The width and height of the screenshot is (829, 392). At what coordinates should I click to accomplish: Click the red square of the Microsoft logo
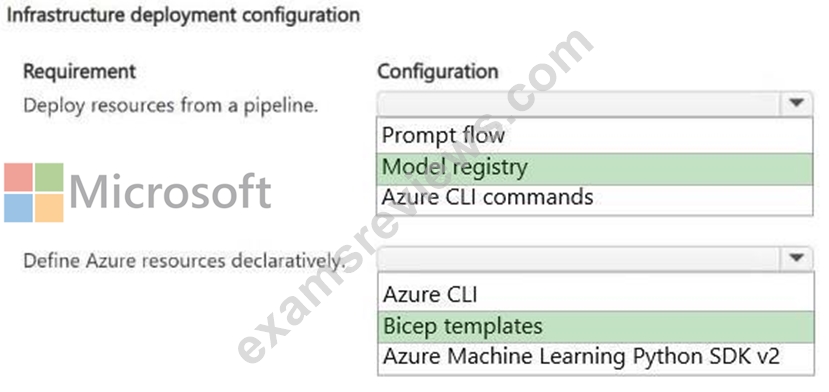[x=19, y=177]
